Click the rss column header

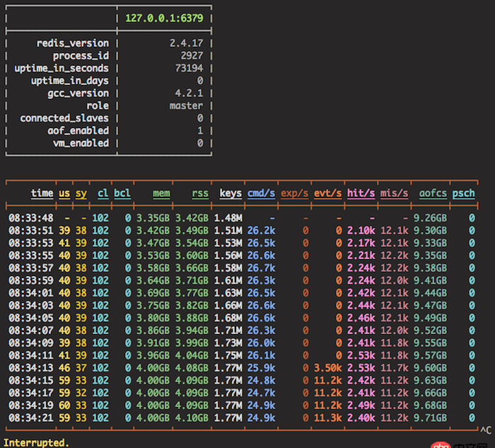point(200,193)
